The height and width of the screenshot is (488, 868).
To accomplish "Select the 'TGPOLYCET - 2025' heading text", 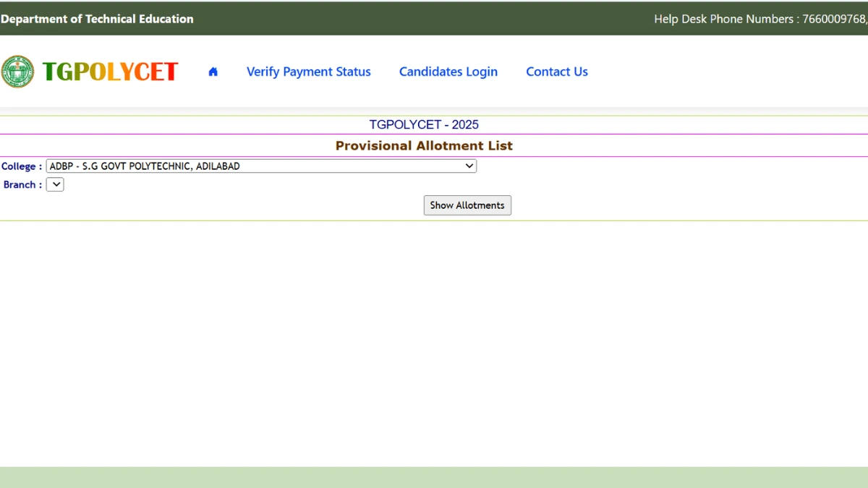I will pyautogui.click(x=424, y=124).
